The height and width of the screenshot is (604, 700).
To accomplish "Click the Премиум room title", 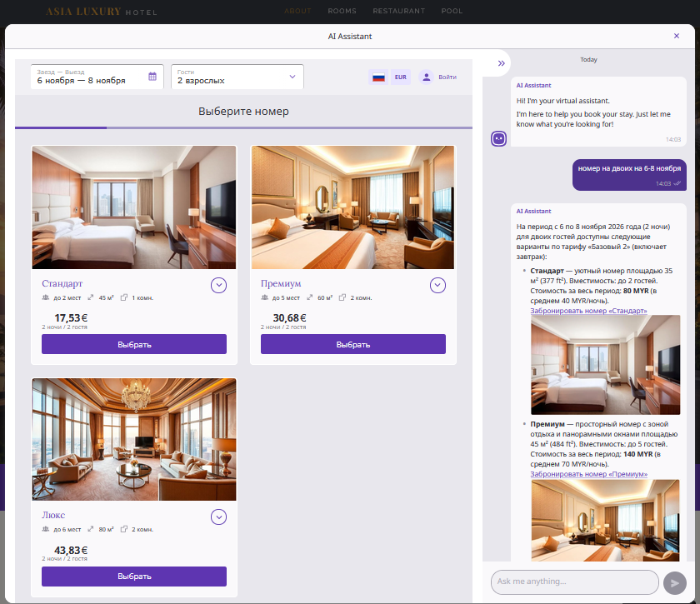I will [x=281, y=283].
